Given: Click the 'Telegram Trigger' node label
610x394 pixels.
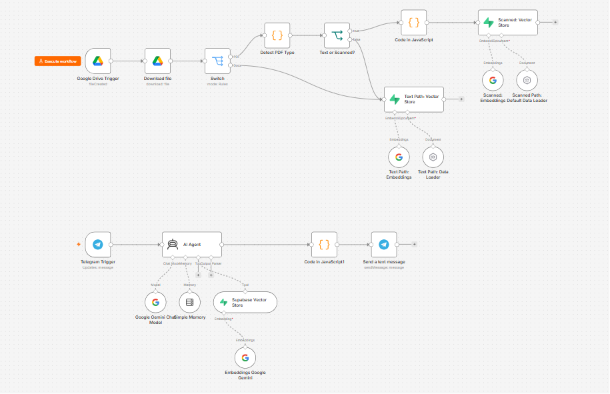Looking at the screenshot, I should click(98, 262).
